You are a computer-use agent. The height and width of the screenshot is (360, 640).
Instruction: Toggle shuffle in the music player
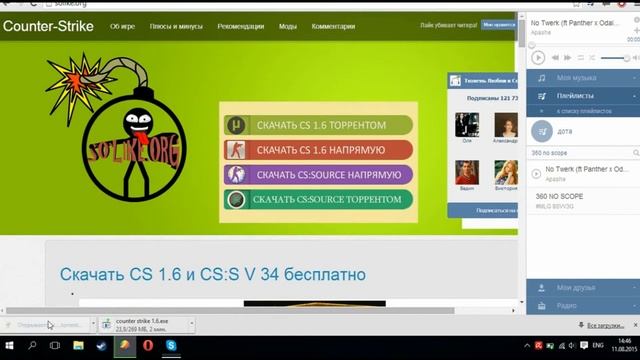pyautogui.click(x=592, y=58)
